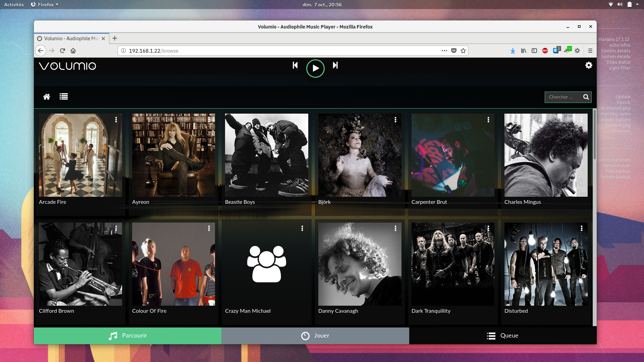Open extension with green badge
The image size is (644, 362).
(568, 50)
